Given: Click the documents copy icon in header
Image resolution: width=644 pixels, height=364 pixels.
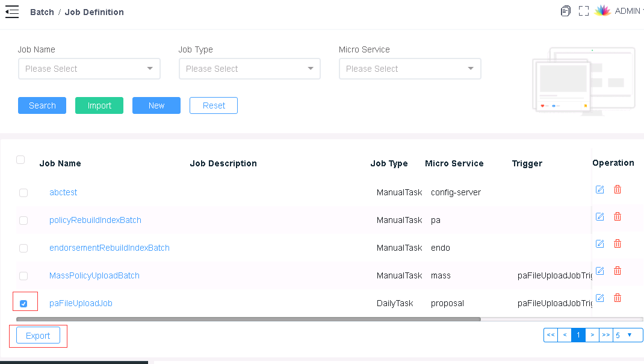Looking at the screenshot, I should click(565, 11).
